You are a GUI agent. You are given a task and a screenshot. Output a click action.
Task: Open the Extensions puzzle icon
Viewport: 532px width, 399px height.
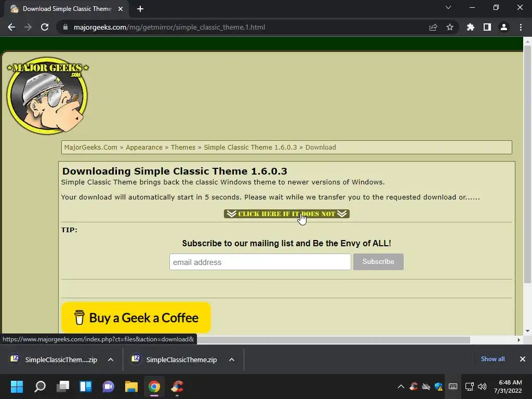[470, 27]
